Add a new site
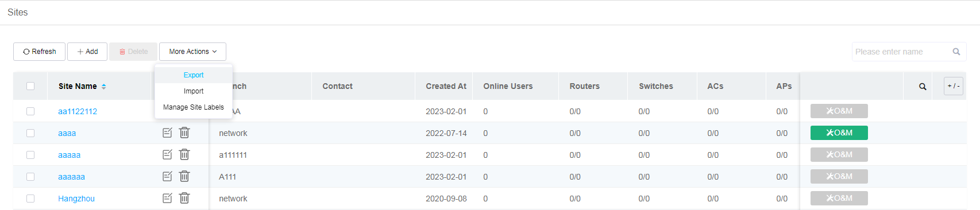The height and width of the screenshot is (210, 980). (87, 52)
